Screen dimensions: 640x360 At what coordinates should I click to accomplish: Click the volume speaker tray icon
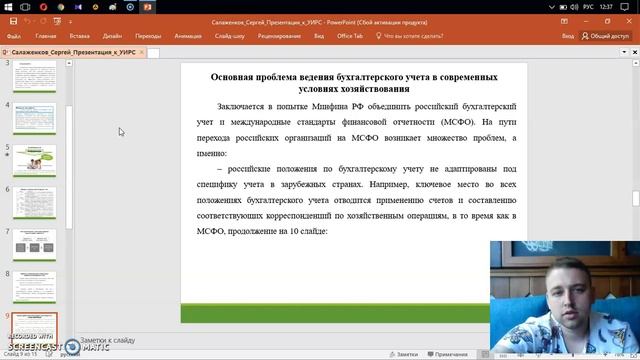[x=574, y=7]
